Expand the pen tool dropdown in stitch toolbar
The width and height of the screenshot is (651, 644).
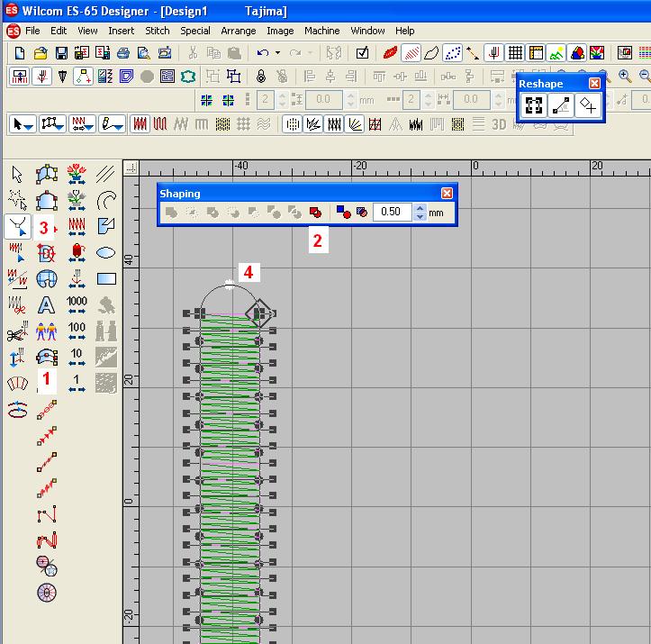click(x=119, y=124)
